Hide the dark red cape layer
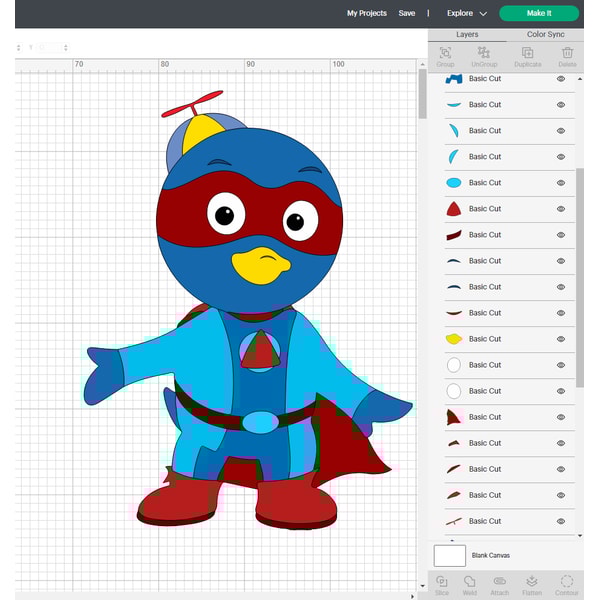The width and height of the screenshot is (600, 600). click(x=561, y=417)
